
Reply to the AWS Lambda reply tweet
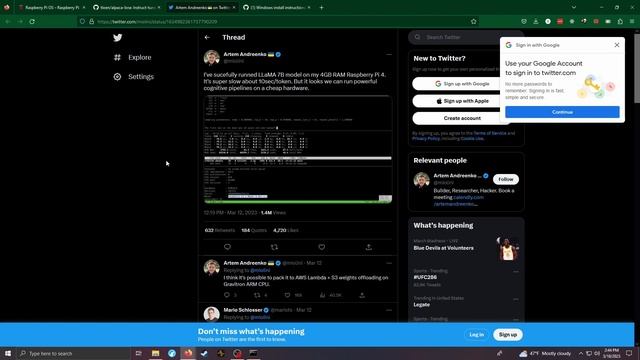[227, 295]
